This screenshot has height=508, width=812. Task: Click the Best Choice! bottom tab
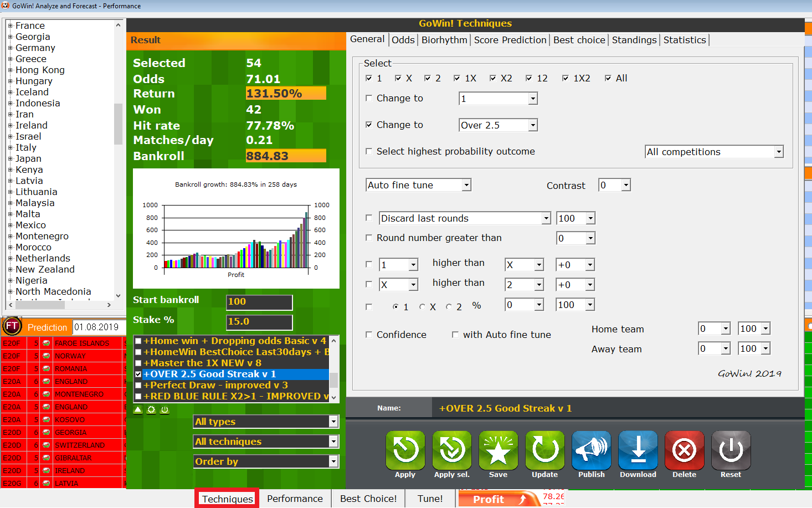point(368,499)
